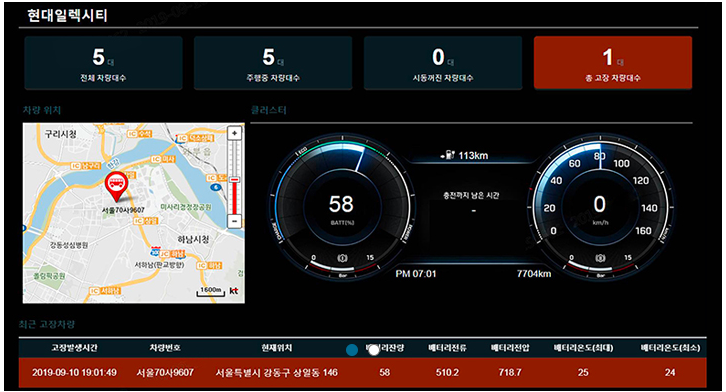Open the driving vehicles count card
726x392 pixels.
click(x=273, y=63)
